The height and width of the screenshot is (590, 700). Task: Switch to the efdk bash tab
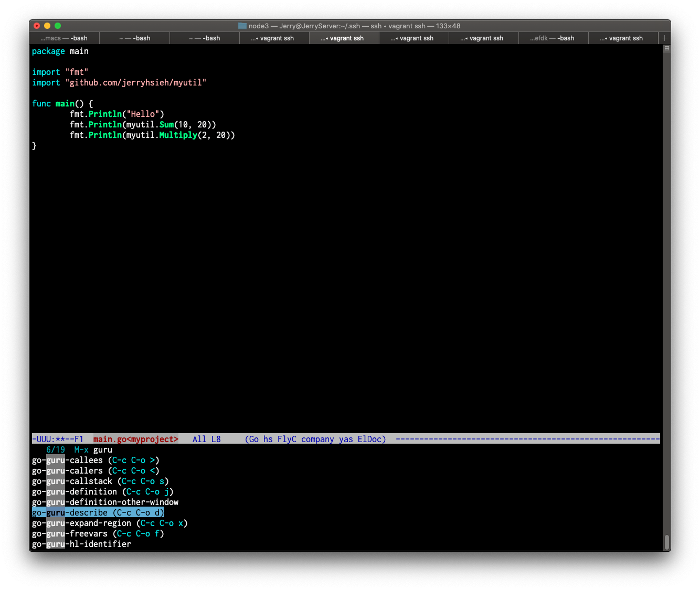point(553,38)
